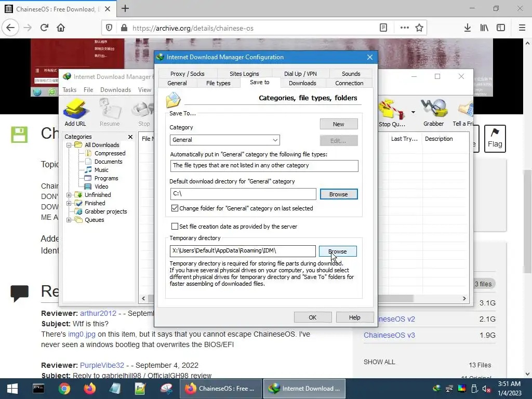532x399 pixels.
Task: Open the View menu in IDM
Action: tap(144, 90)
